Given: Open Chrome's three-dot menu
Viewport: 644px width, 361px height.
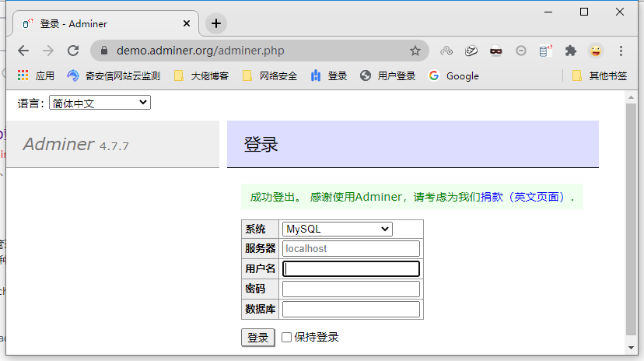Looking at the screenshot, I should 621,51.
